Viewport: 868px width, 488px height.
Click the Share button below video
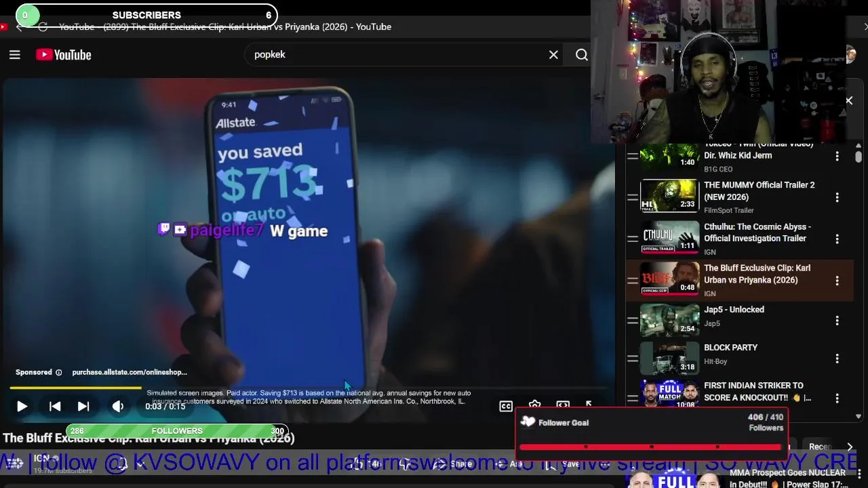(x=453, y=464)
